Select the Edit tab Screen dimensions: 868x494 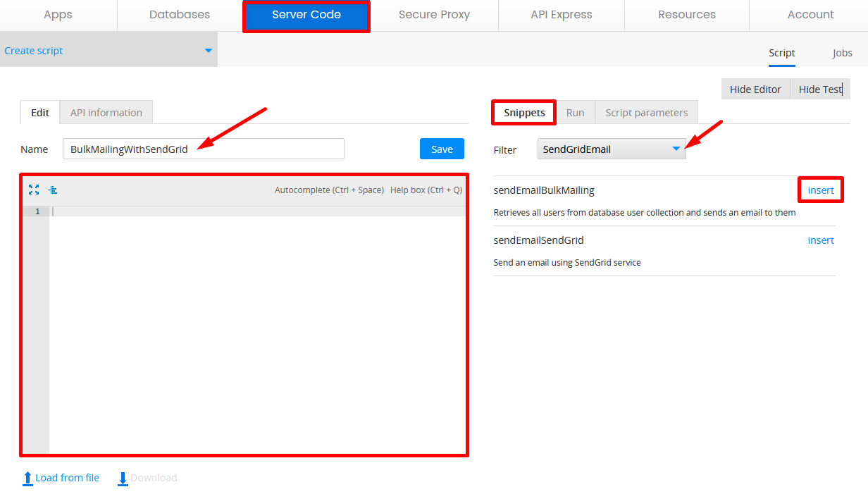[x=40, y=112]
